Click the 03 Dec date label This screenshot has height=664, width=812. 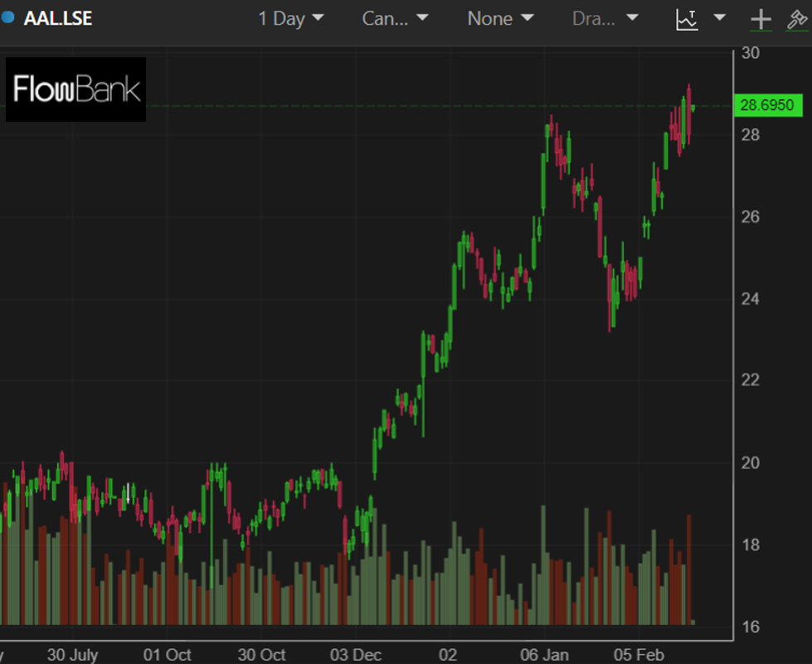tap(356, 654)
